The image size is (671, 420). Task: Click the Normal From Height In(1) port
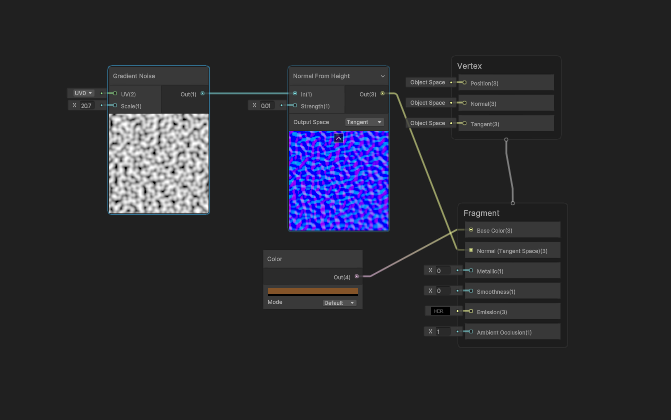pos(295,94)
